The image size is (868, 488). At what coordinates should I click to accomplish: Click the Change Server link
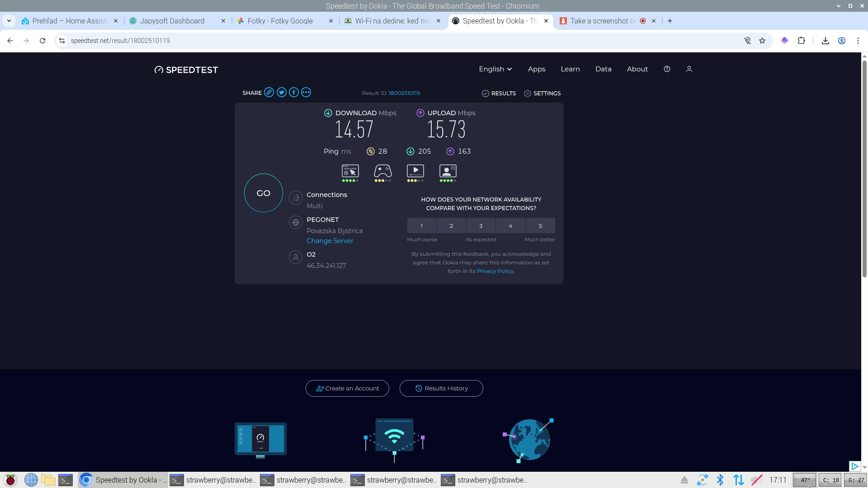coord(330,241)
